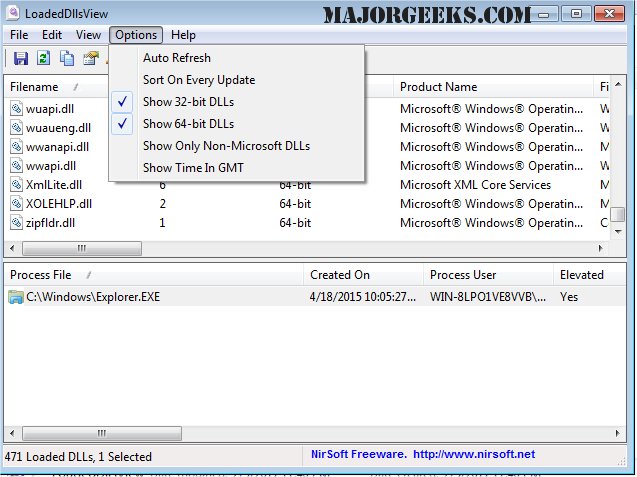Click the Refresh toolbar icon
637x477 pixels.
(x=43, y=58)
